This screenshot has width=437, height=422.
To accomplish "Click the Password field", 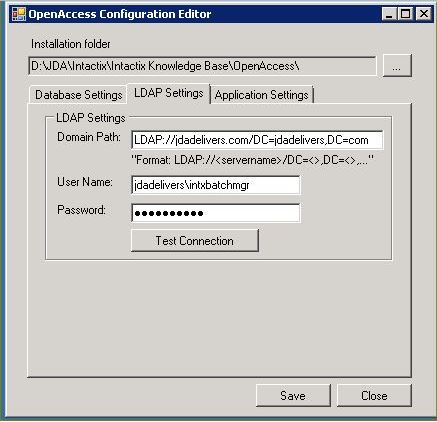I will coord(216,213).
